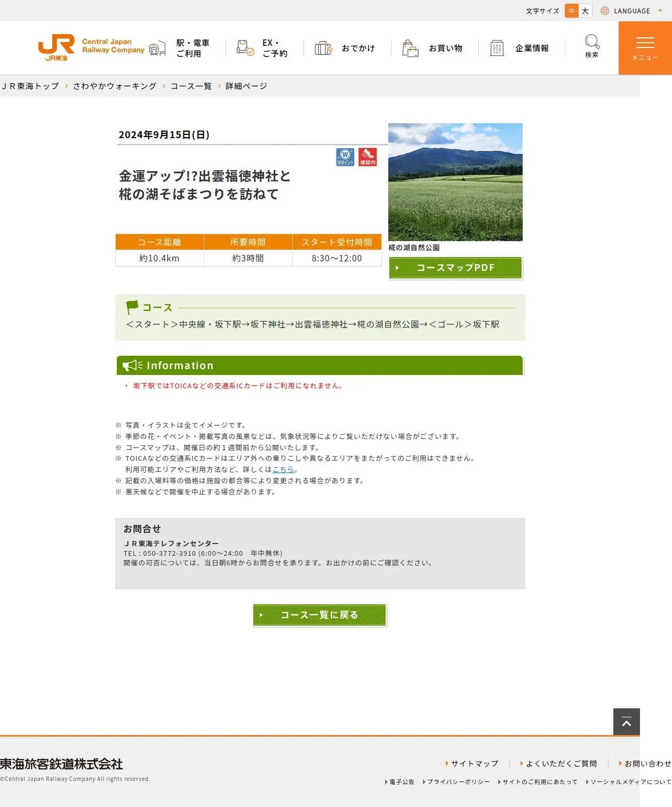Open the train icon beside 駅・電車ご利用
This screenshot has height=807, width=672.
[x=157, y=49]
